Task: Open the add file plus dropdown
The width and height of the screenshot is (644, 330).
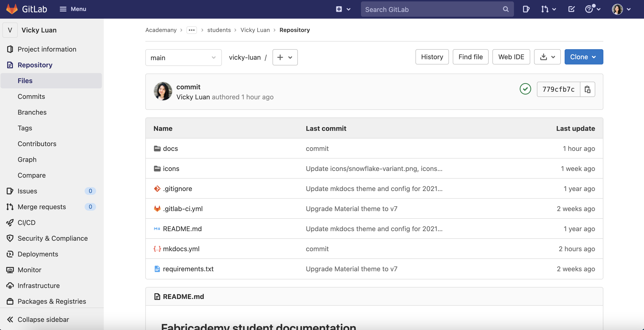Action: (285, 58)
